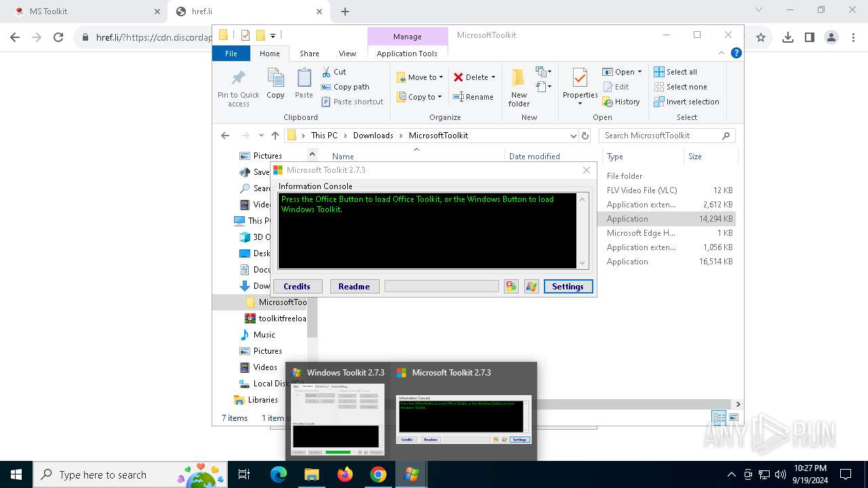The width and height of the screenshot is (868, 488).
Task: Click This PC in the address breadcrumb
Action: tap(324, 136)
